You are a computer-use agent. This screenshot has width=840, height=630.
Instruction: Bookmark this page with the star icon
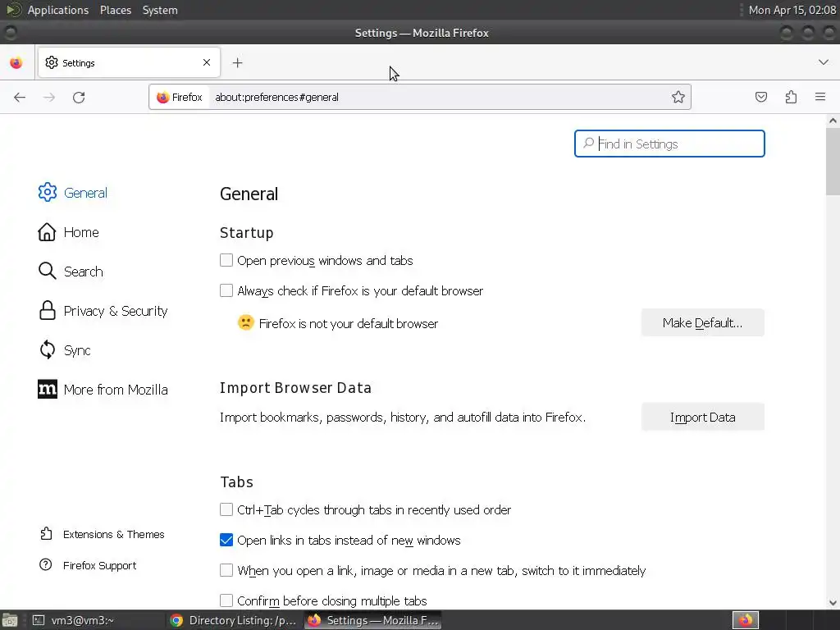pos(678,97)
